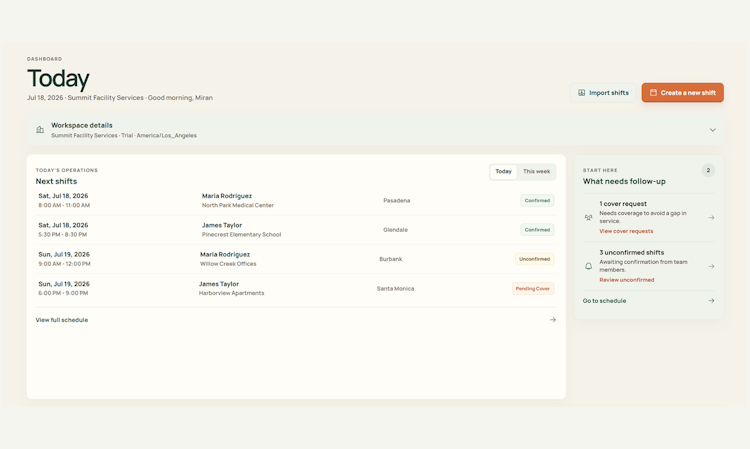Select the Confirmed badge for Pinecrest Elementary School

(537, 230)
